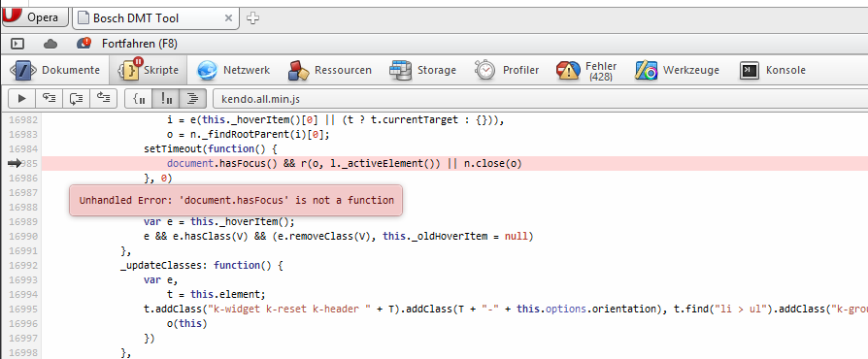The height and width of the screenshot is (359, 868).
Task: Set breakpoint on line number 16982
Action: (24, 120)
